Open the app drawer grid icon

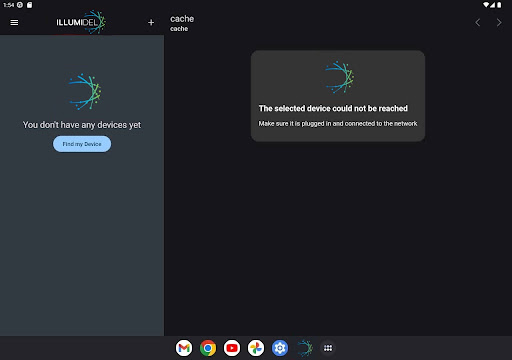click(x=328, y=348)
